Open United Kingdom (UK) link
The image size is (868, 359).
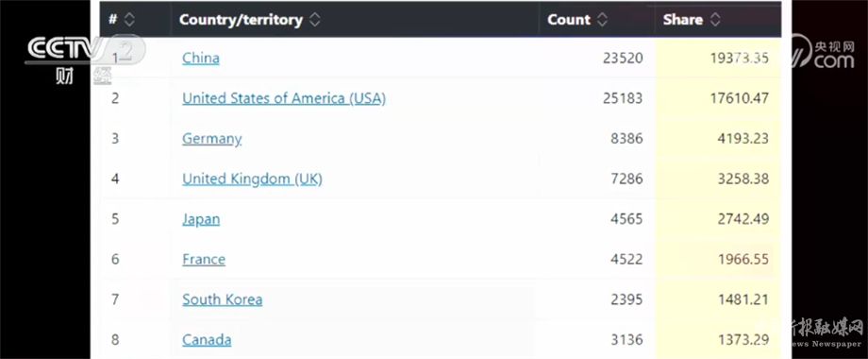pyautogui.click(x=252, y=179)
